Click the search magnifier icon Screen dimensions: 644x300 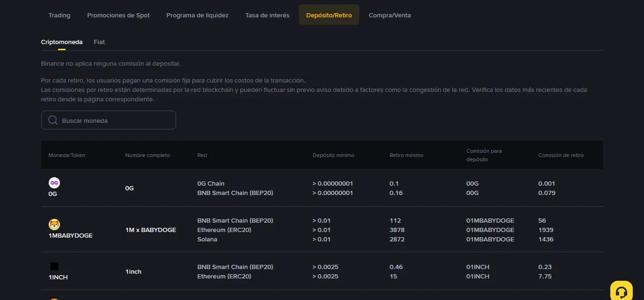pyautogui.click(x=53, y=120)
